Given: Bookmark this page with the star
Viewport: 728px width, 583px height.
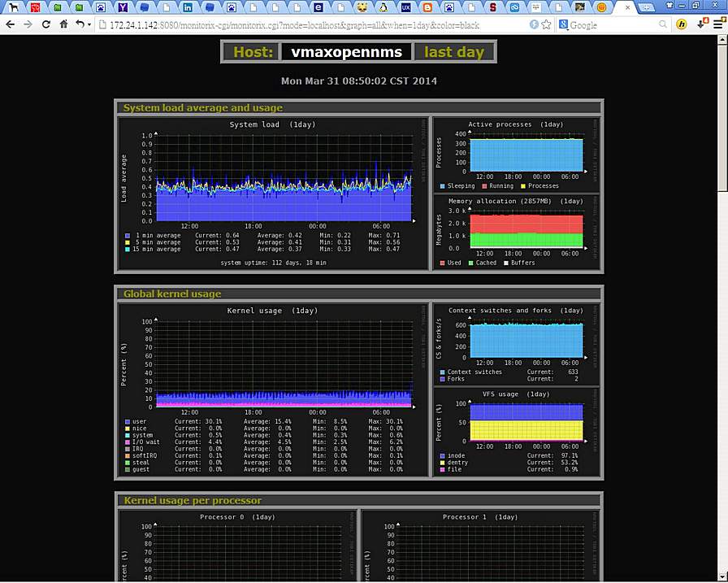Looking at the screenshot, I should [x=547, y=24].
